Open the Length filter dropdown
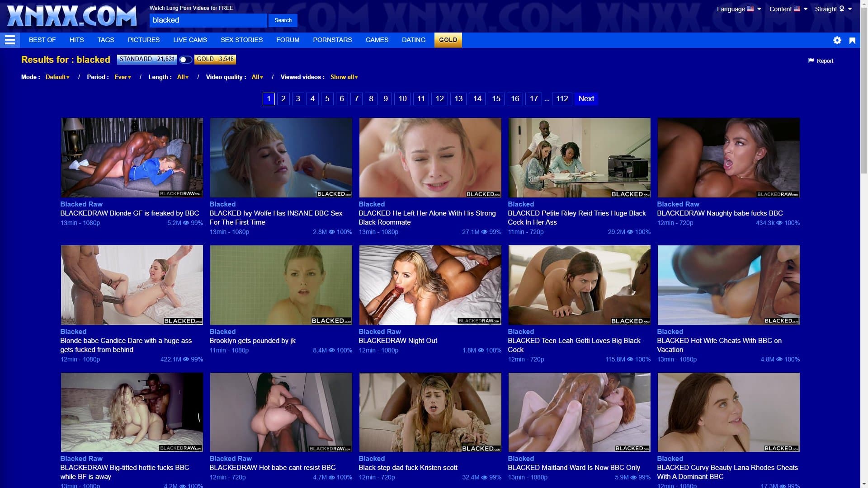 pyautogui.click(x=182, y=77)
